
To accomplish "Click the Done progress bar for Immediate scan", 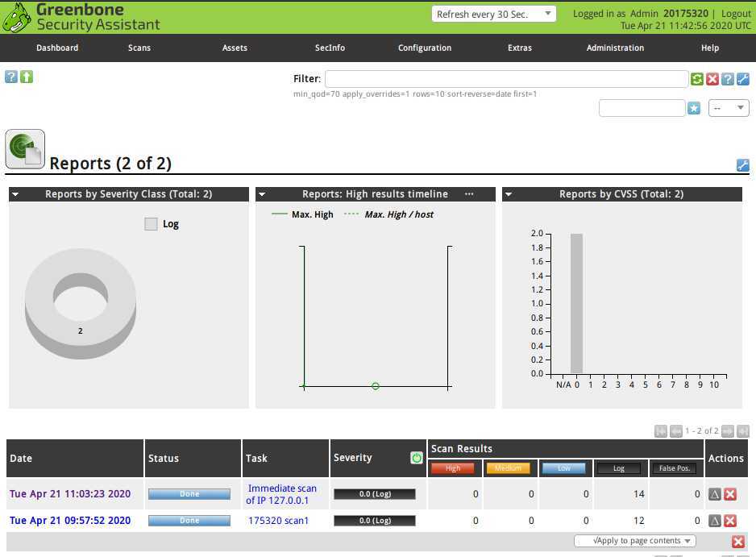I will (189, 494).
